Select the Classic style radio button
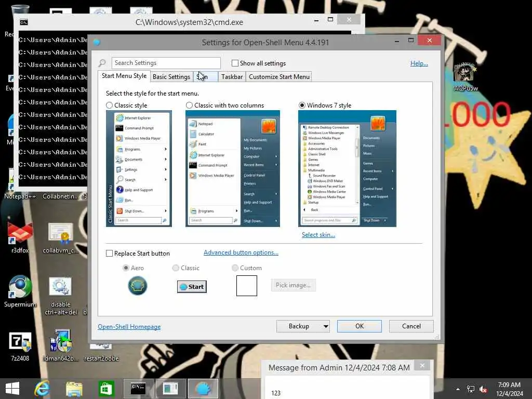The width and height of the screenshot is (532, 399). coord(109,105)
